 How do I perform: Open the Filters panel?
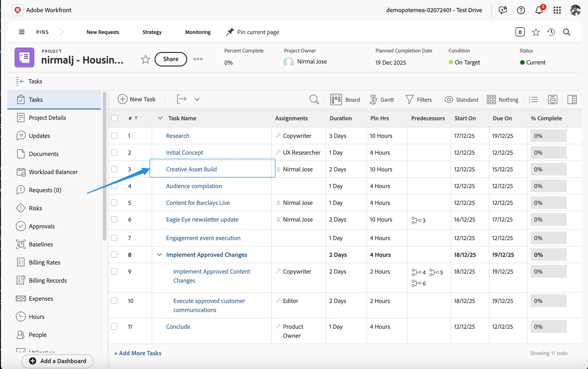[x=418, y=99]
